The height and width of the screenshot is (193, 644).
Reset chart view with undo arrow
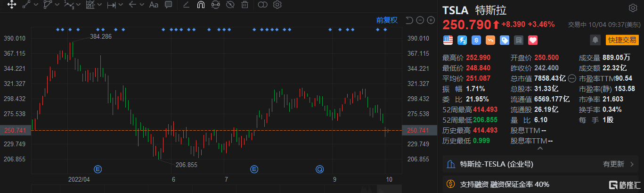point(409,20)
